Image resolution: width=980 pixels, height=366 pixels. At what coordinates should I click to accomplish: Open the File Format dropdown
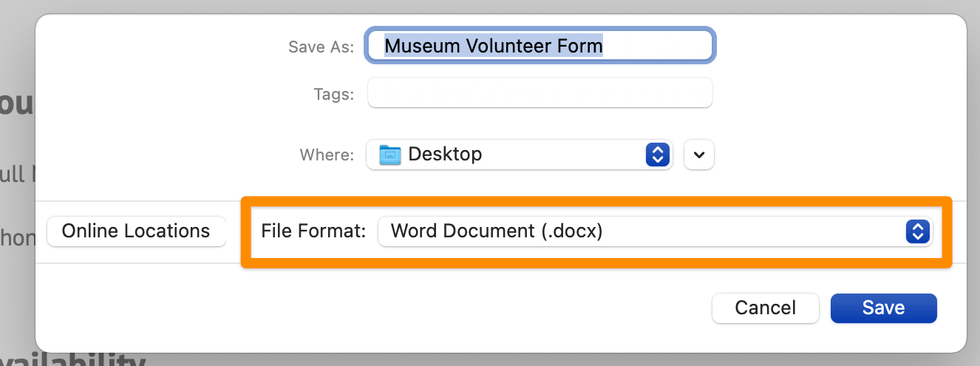tap(654, 231)
